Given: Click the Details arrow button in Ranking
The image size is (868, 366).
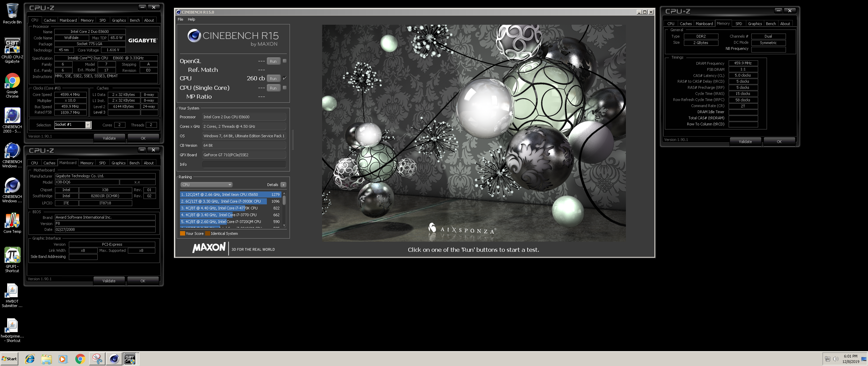Looking at the screenshot, I should (283, 185).
